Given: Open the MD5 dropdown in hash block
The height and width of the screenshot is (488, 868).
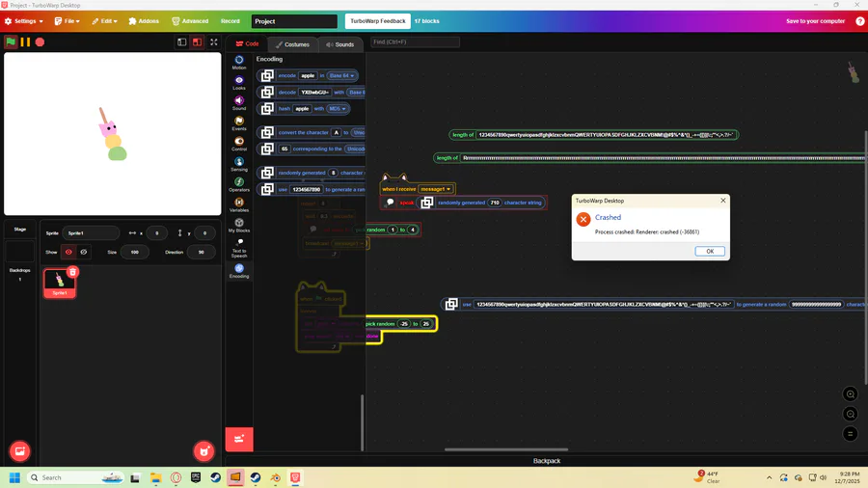Looking at the screenshot, I should pyautogui.click(x=338, y=109).
